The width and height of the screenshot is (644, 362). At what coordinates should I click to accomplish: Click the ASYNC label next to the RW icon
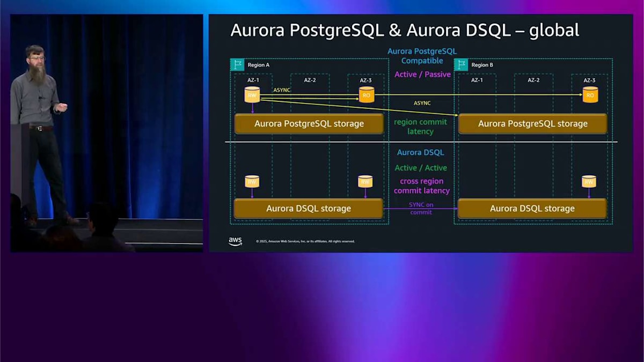pos(282,90)
